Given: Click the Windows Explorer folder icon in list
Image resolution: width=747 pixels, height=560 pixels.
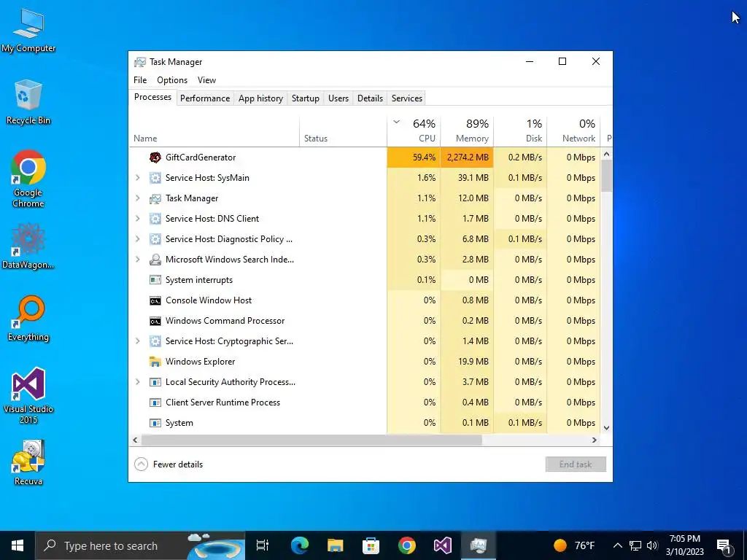Looking at the screenshot, I should point(155,362).
